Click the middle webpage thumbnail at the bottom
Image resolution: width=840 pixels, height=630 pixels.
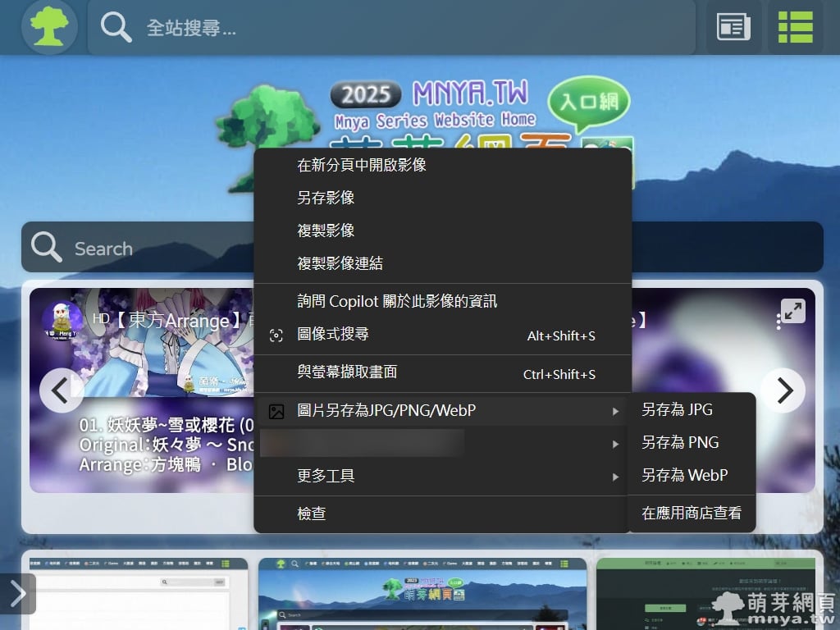click(424, 593)
